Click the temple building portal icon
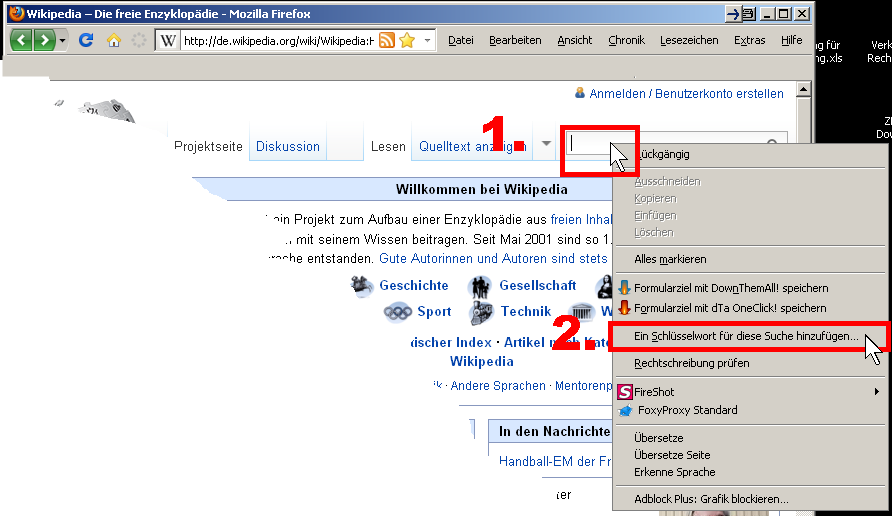The image size is (892, 516). click(x=581, y=312)
